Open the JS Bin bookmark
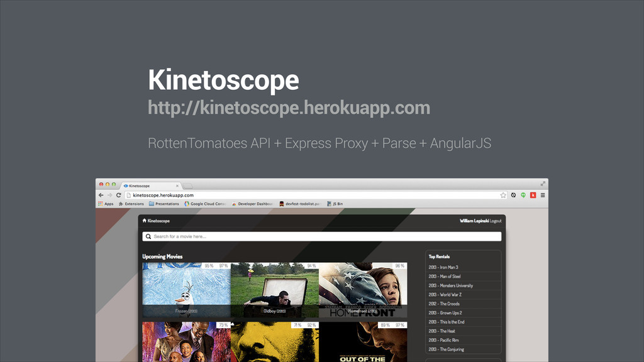This screenshot has width=644, height=362. [x=335, y=204]
